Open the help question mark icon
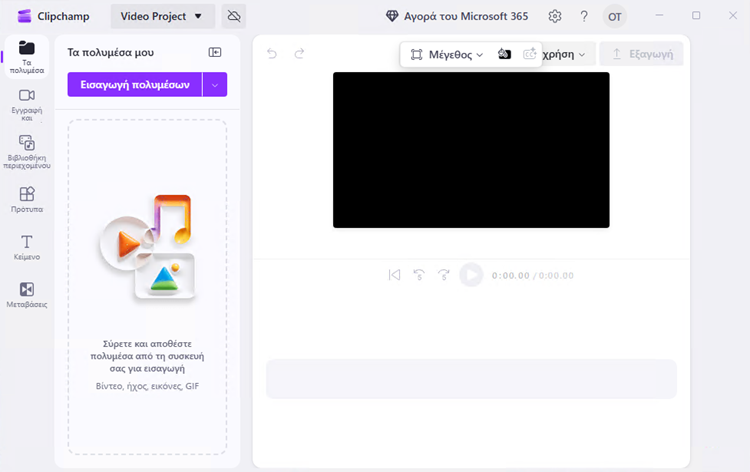 pyautogui.click(x=584, y=17)
